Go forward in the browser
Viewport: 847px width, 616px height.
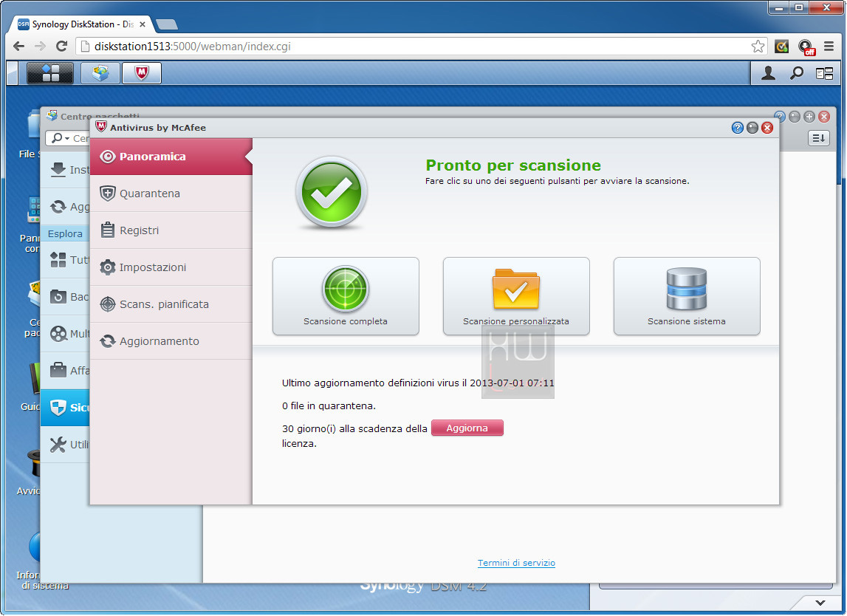[40, 47]
